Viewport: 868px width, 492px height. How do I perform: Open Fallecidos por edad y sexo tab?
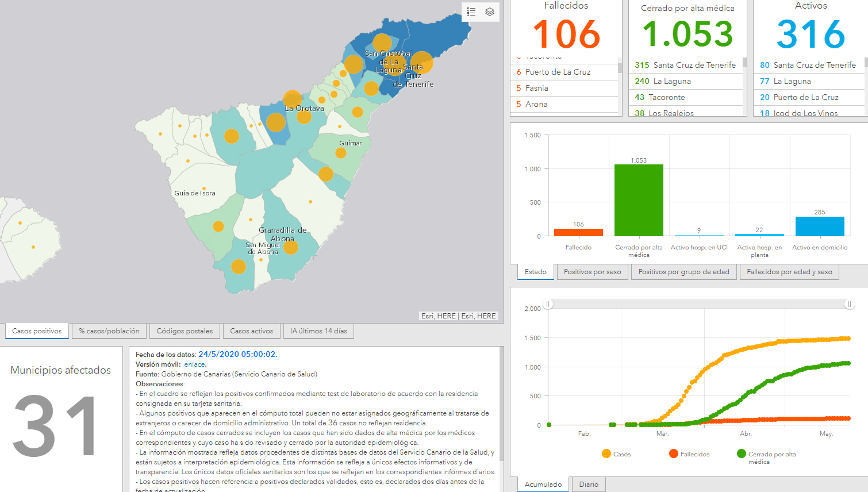point(789,272)
